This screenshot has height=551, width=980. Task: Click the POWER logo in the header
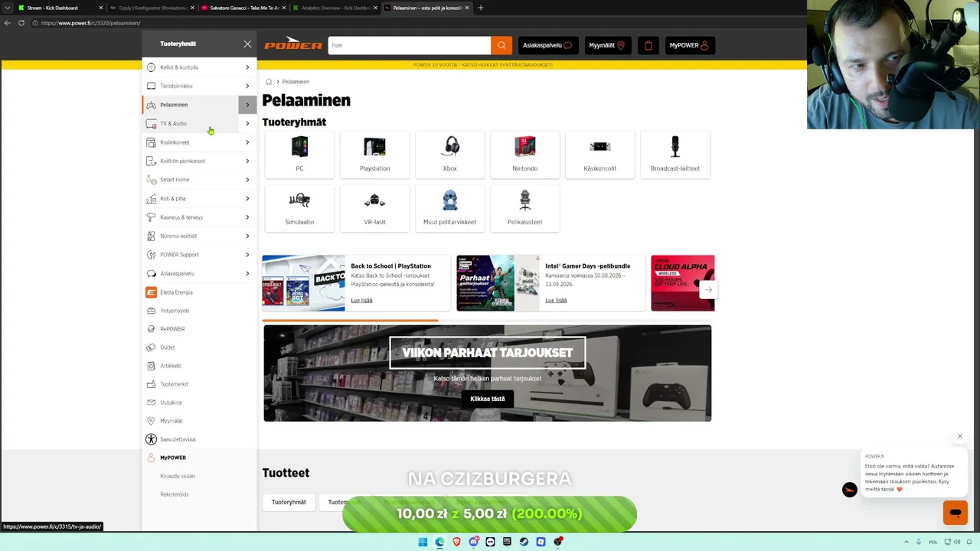293,44
